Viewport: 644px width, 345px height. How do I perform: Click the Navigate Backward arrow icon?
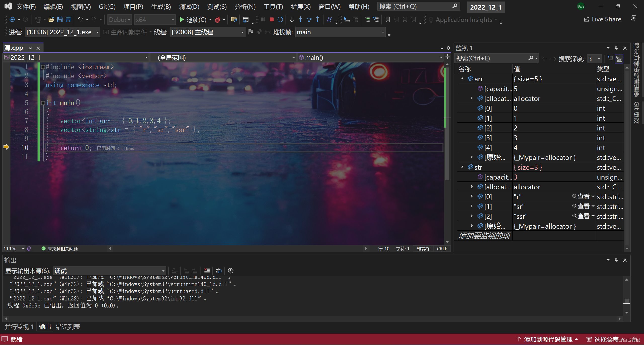click(x=12, y=19)
